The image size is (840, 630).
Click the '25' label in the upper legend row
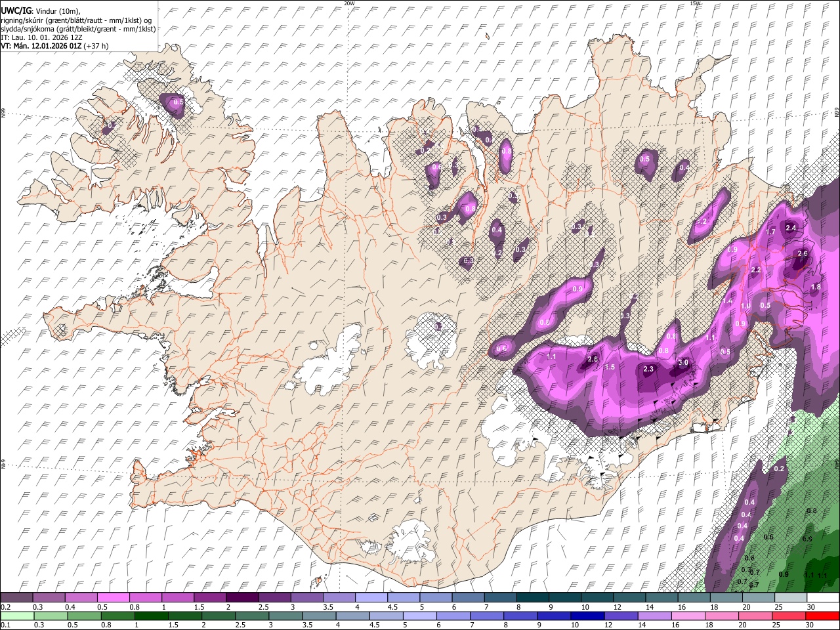coord(778,607)
